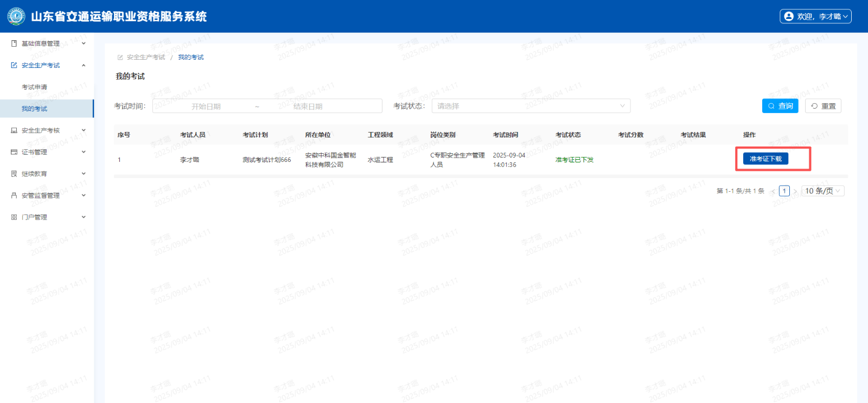868x403 pixels.
Task: Click the 2025-09-04 14:01:36 exam time cell
Action: point(509,160)
